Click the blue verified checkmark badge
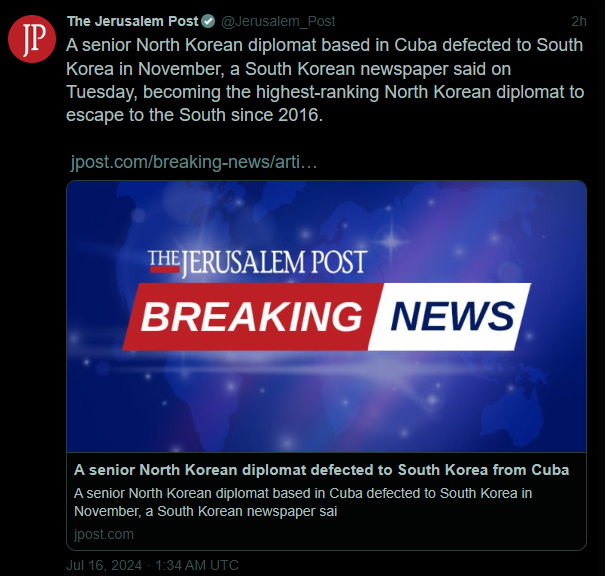The image size is (605, 576). click(x=209, y=21)
